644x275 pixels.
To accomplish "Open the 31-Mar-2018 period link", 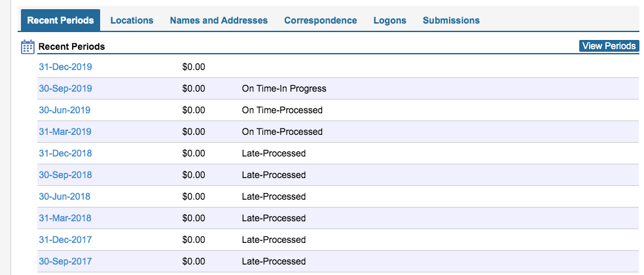I will click(x=65, y=218).
